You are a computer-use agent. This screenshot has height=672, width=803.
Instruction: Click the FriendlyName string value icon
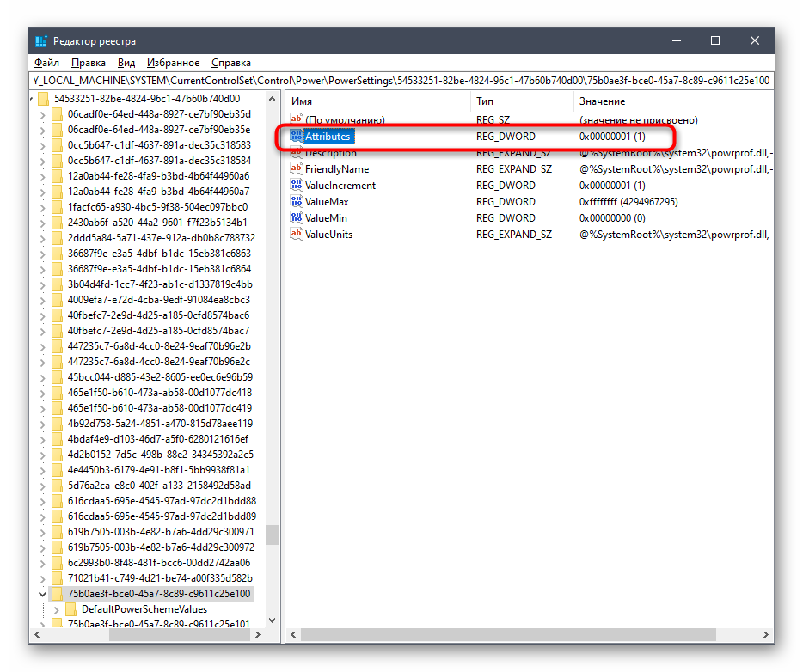pos(297,169)
